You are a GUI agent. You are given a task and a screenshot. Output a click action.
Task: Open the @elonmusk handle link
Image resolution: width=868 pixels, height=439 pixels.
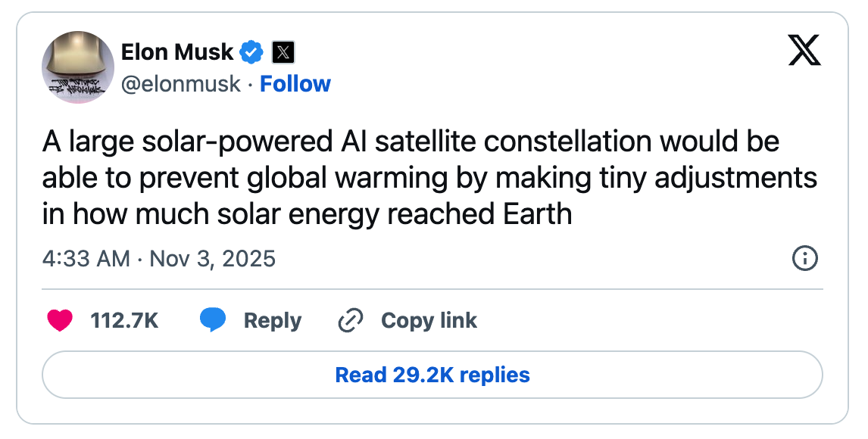point(180,84)
